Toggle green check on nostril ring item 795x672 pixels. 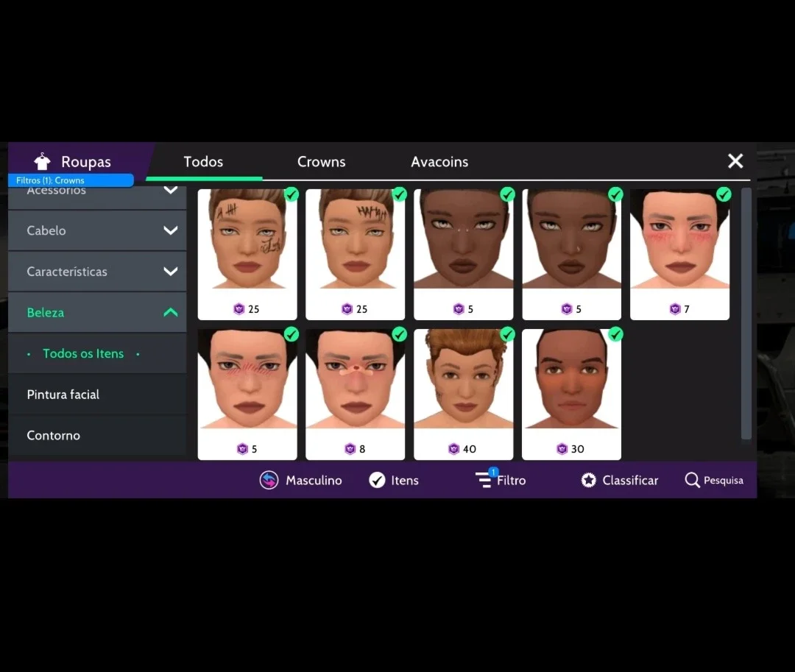tap(615, 194)
